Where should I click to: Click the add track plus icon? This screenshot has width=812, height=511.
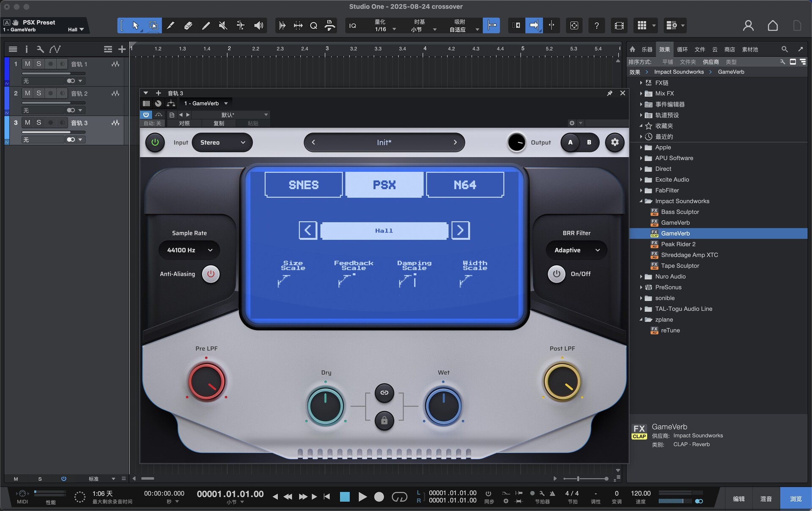click(x=122, y=49)
